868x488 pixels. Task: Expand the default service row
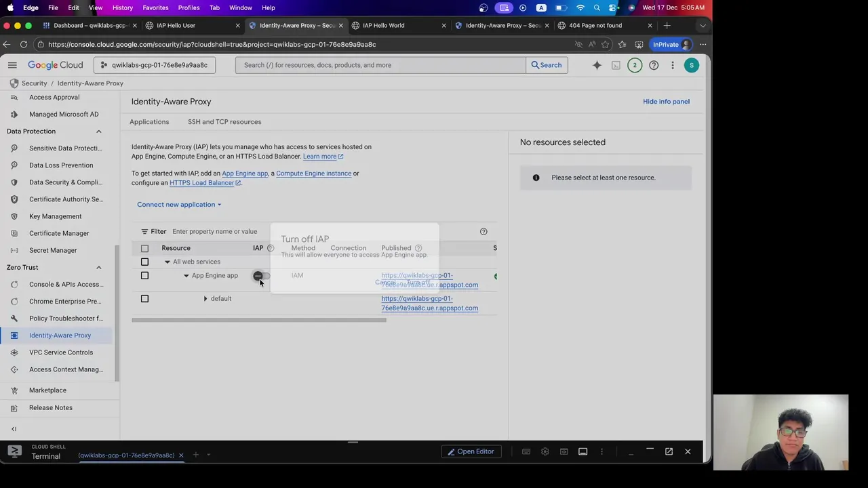[205, 299]
